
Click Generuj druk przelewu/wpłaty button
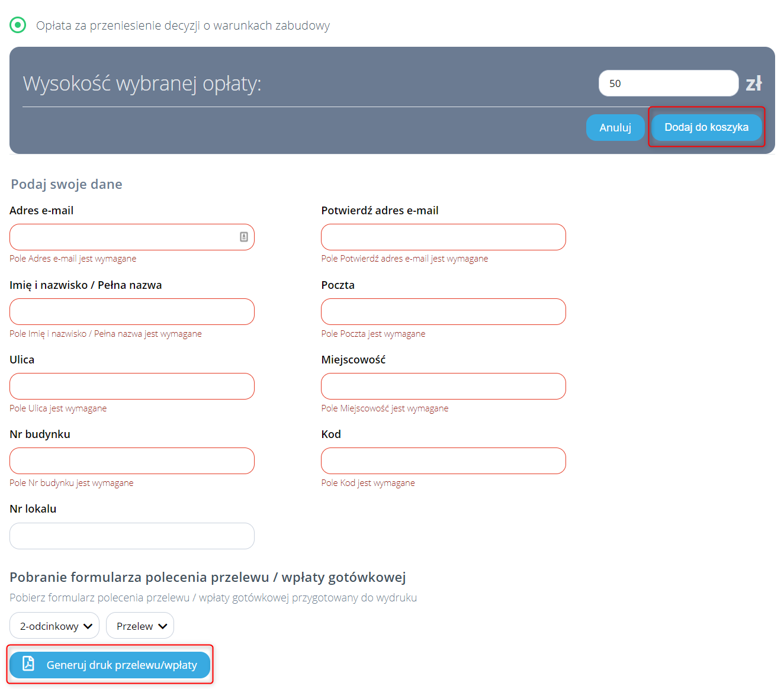click(110, 665)
